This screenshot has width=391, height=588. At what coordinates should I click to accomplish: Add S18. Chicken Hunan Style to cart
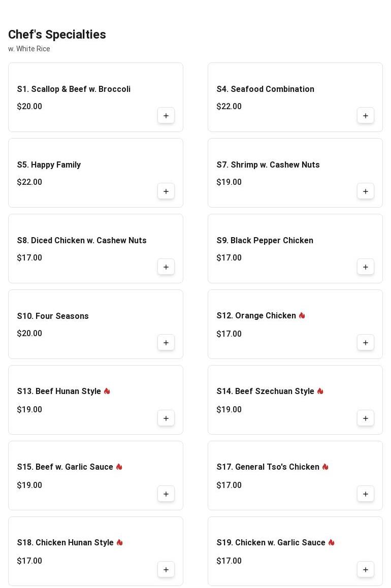point(166,570)
